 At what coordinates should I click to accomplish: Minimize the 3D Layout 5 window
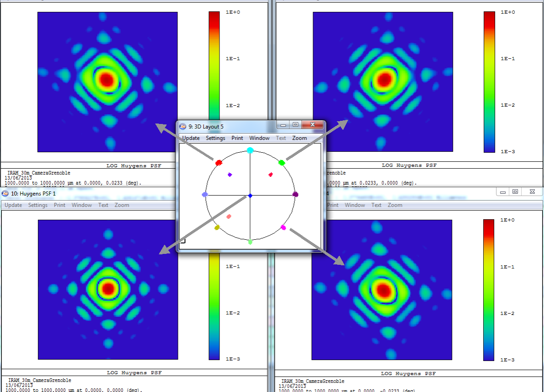pyautogui.click(x=283, y=125)
